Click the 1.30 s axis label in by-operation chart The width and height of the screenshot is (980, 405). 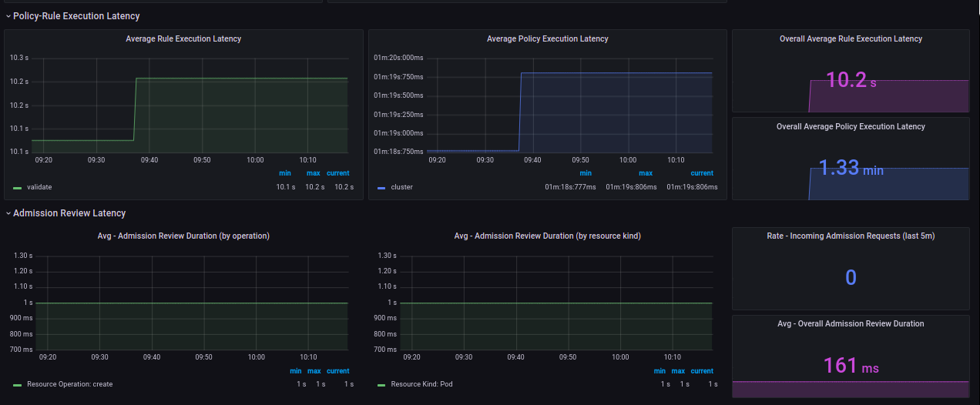tap(22, 256)
